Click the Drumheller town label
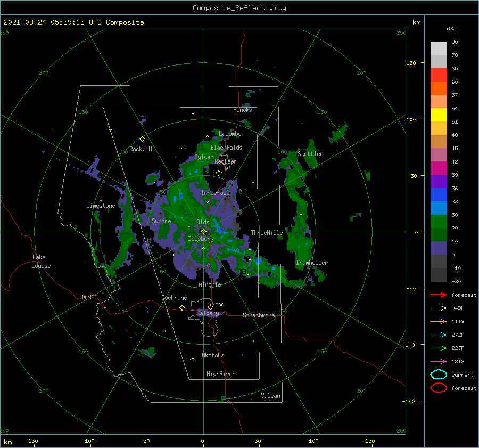 (x=311, y=263)
